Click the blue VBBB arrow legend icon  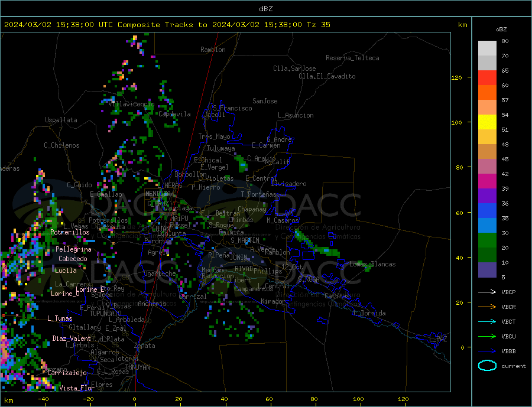(x=487, y=351)
